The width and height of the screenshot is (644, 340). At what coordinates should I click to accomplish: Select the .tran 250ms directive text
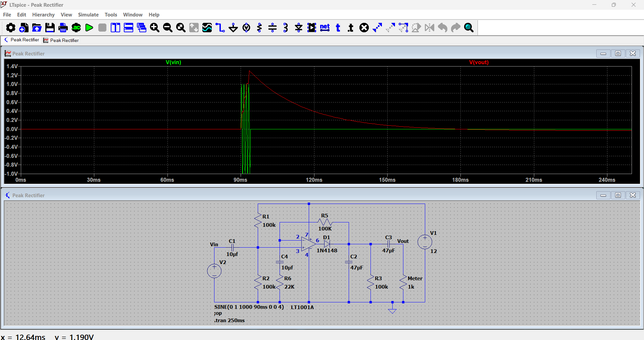coord(230,321)
